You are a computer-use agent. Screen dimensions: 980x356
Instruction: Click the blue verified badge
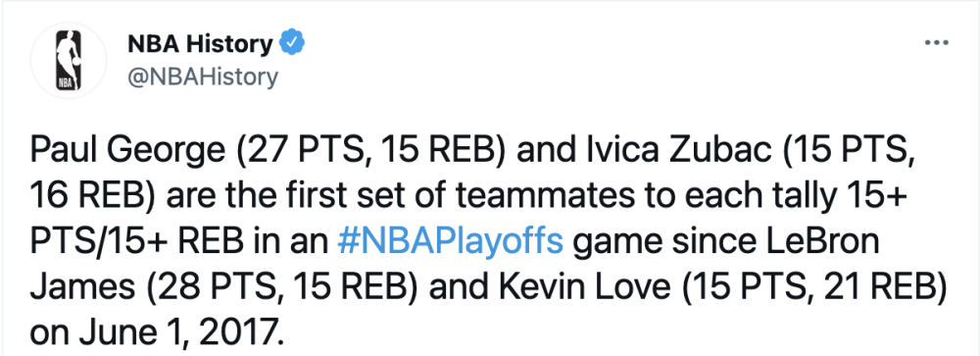point(291,43)
